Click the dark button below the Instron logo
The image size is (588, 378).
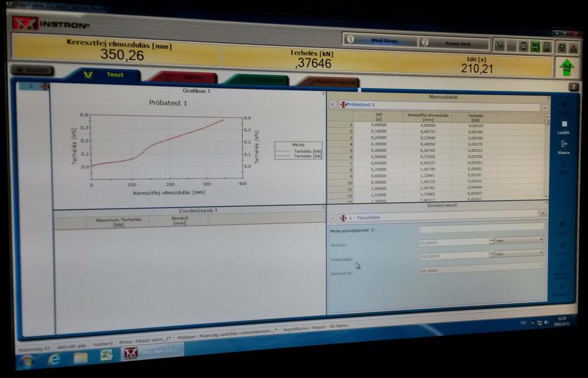click(x=32, y=70)
